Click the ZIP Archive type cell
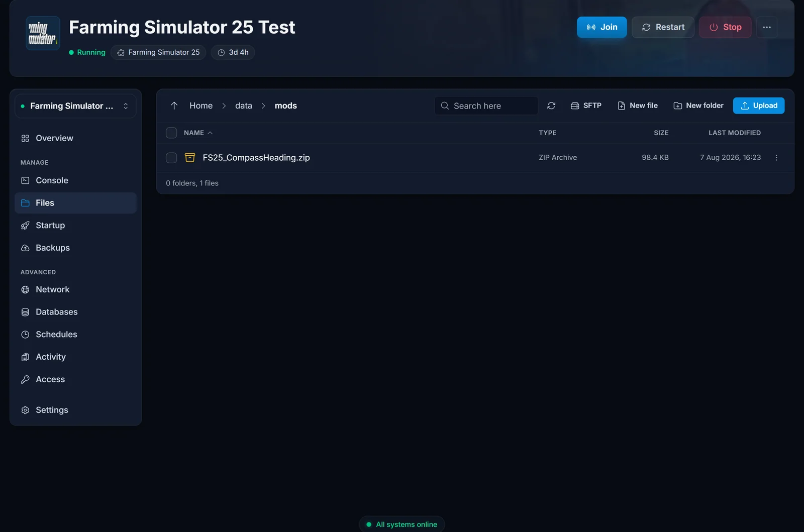Image resolution: width=804 pixels, height=532 pixels. (x=558, y=158)
